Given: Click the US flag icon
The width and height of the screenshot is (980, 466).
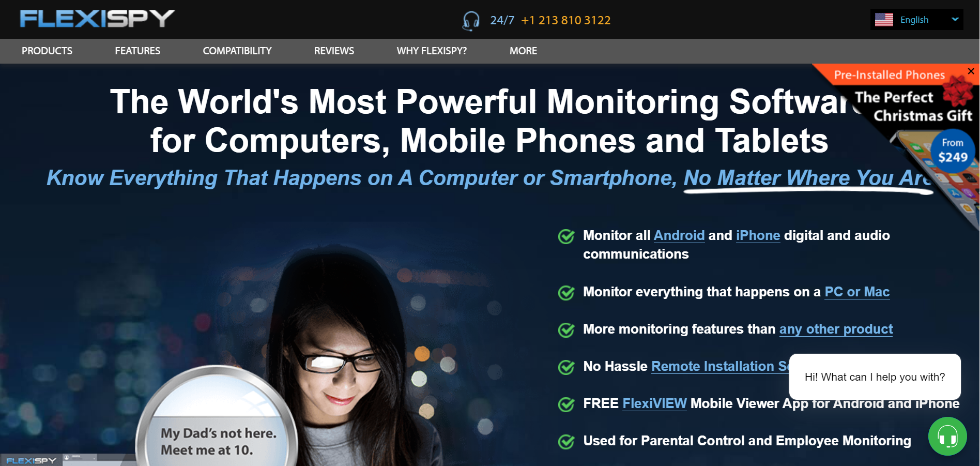Looking at the screenshot, I should click(x=884, y=20).
